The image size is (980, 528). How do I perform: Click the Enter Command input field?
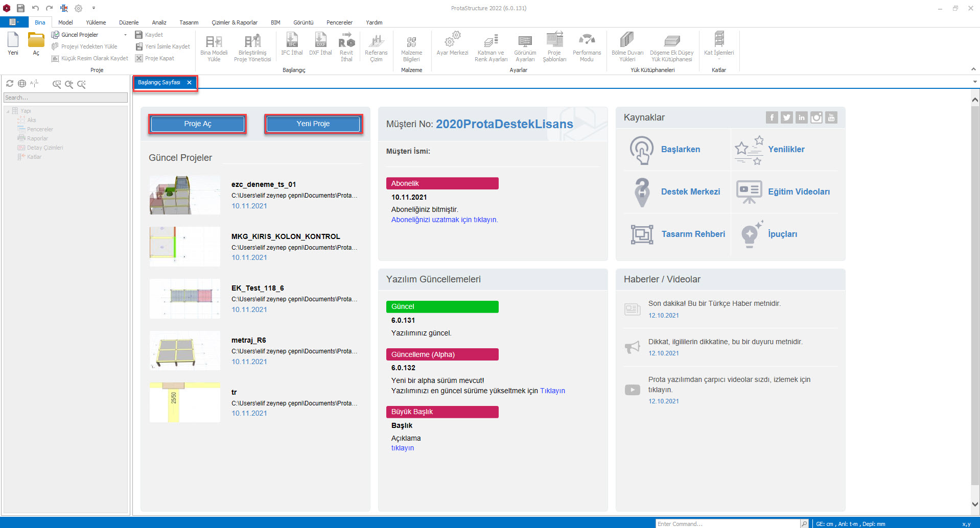[728, 523]
